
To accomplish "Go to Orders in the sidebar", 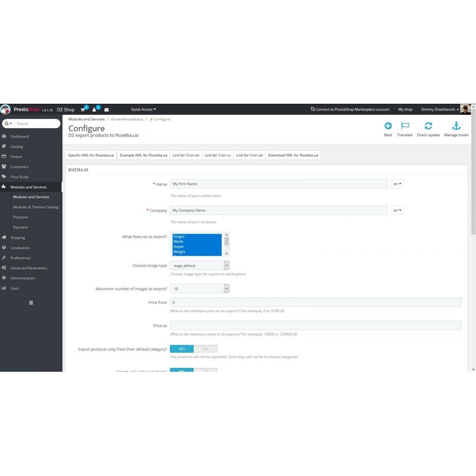I will coord(16,157).
